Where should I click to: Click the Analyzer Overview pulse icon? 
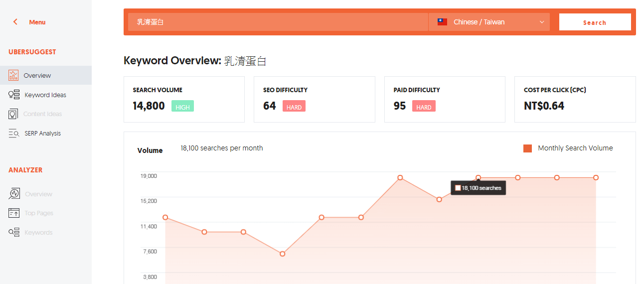[14, 194]
